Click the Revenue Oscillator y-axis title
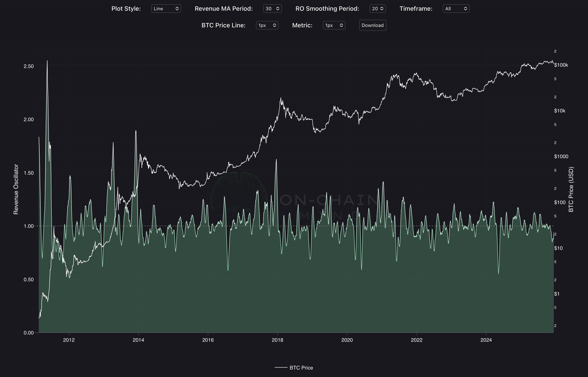This screenshot has height=377, width=588. 16,189
